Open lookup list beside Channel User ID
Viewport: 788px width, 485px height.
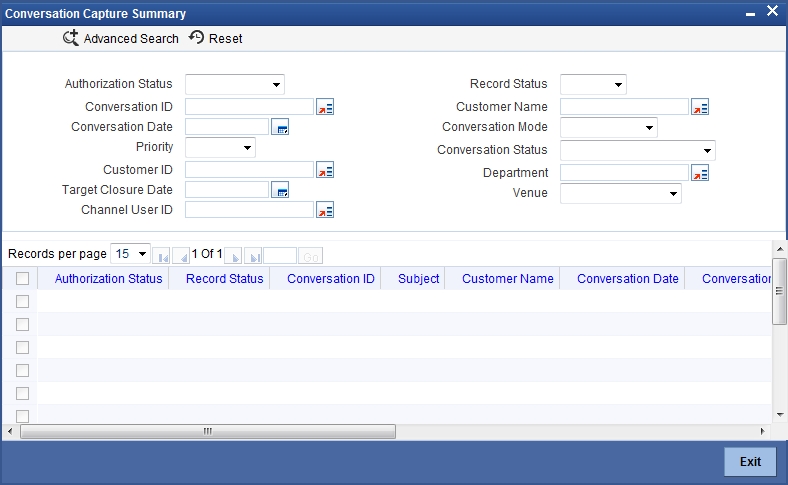coord(325,210)
